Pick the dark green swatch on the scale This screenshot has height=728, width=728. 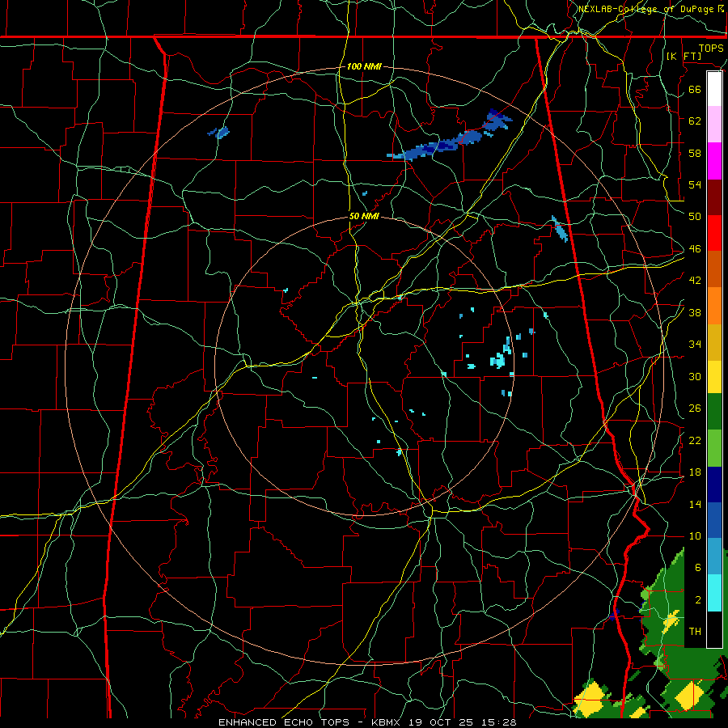click(714, 412)
